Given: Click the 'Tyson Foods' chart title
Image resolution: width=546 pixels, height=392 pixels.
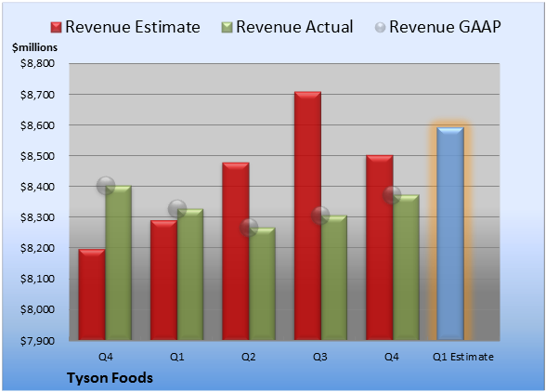Looking at the screenshot, I should 110,378.
